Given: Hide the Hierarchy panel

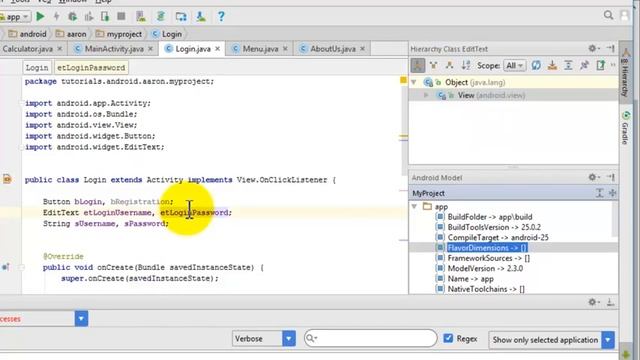Looking at the screenshot, I should pos(610,49).
